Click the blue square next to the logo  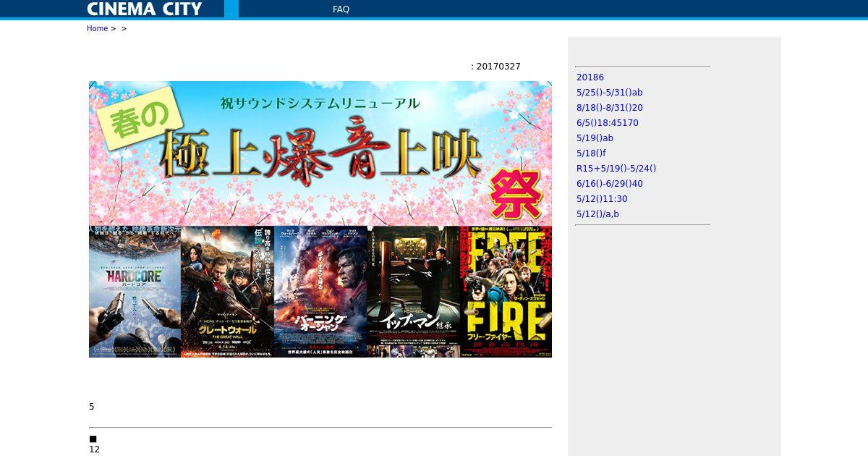[231, 9]
